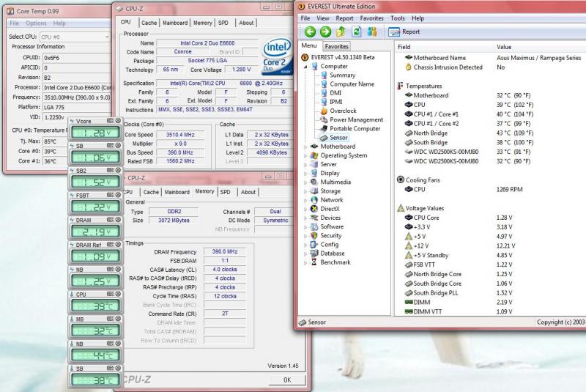Expand the Devices node in EVEREST

coord(305,218)
